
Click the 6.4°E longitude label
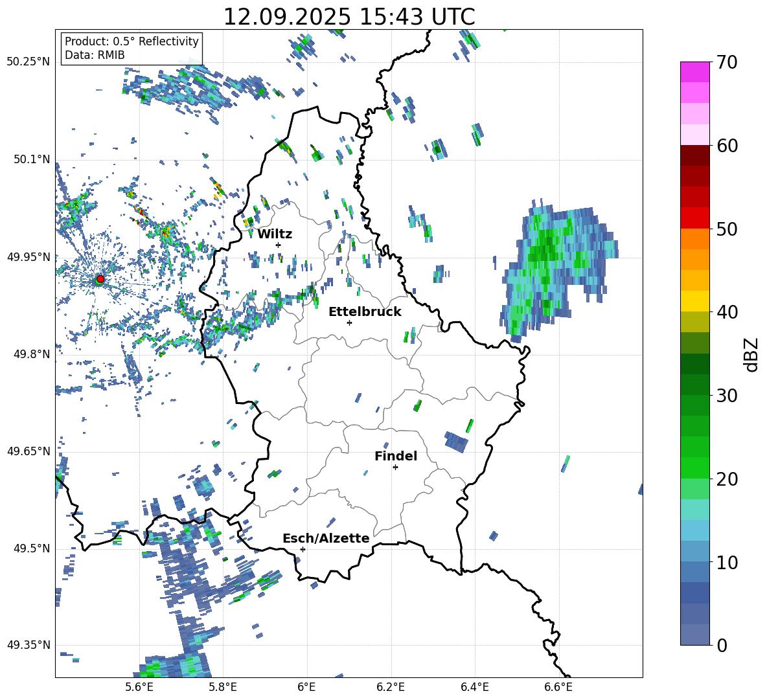(x=474, y=687)
